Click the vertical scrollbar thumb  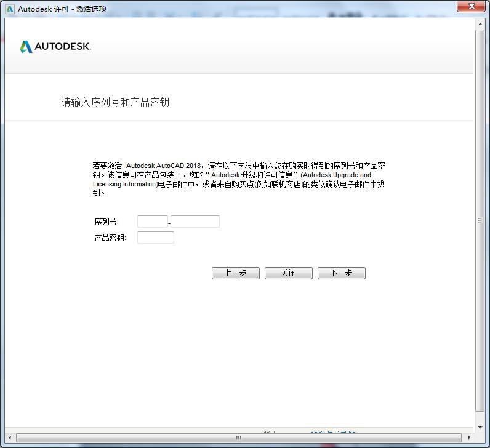click(x=480, y=220)
